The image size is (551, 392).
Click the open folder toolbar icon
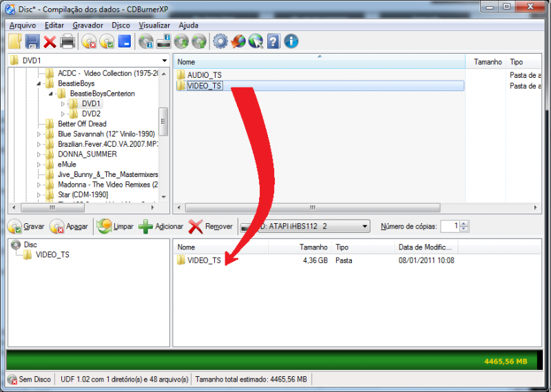click(x=14, y=41)
